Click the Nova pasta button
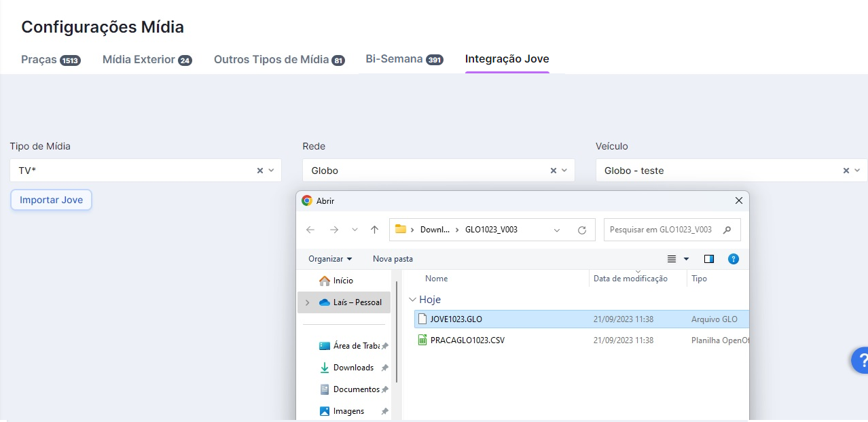868x422 pixels. tap(393, 259)
